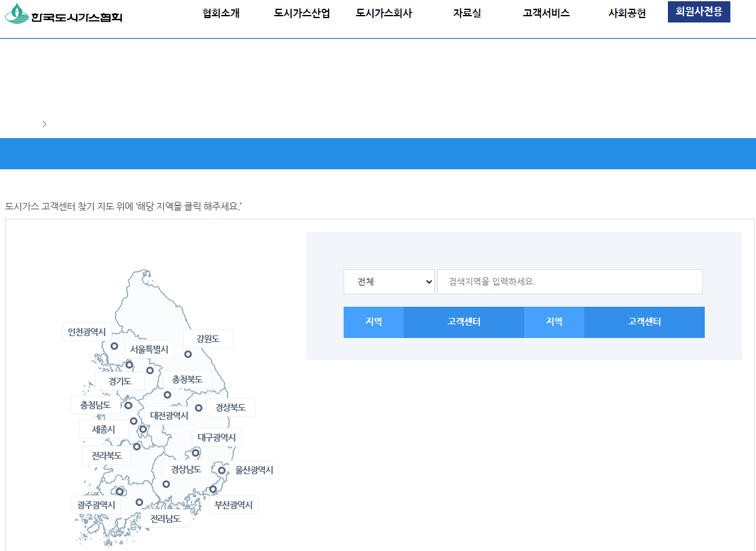Image resolution: width=756 pixels, height=551 pixels.
Task: Open the 도시가스회사 menu
Action: [x=384, y=13]
